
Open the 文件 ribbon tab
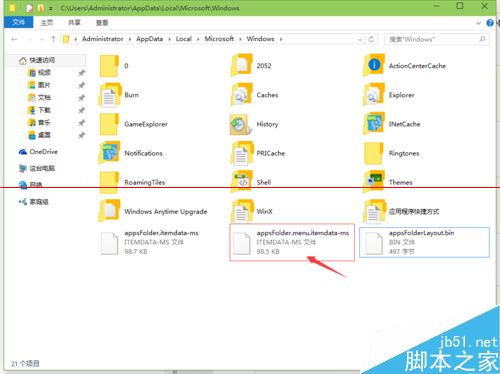(x=18, y=22)
